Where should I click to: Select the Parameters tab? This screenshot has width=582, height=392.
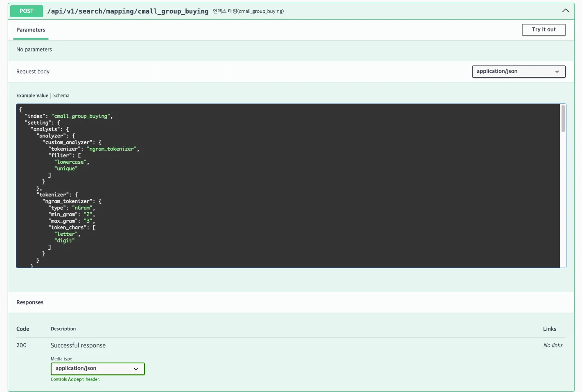pos(31,30)
